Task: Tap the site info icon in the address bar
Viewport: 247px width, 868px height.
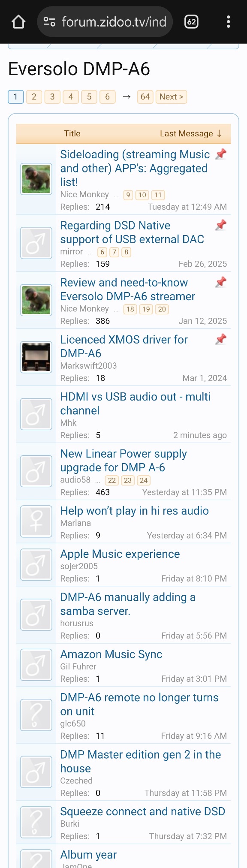Action: pos(50,21)
